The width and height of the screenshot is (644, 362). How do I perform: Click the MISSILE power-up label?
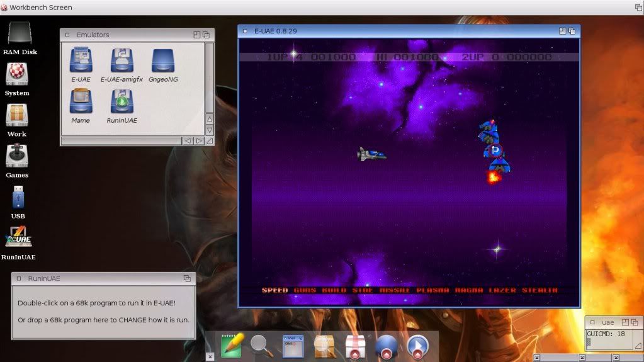(395, 290)
